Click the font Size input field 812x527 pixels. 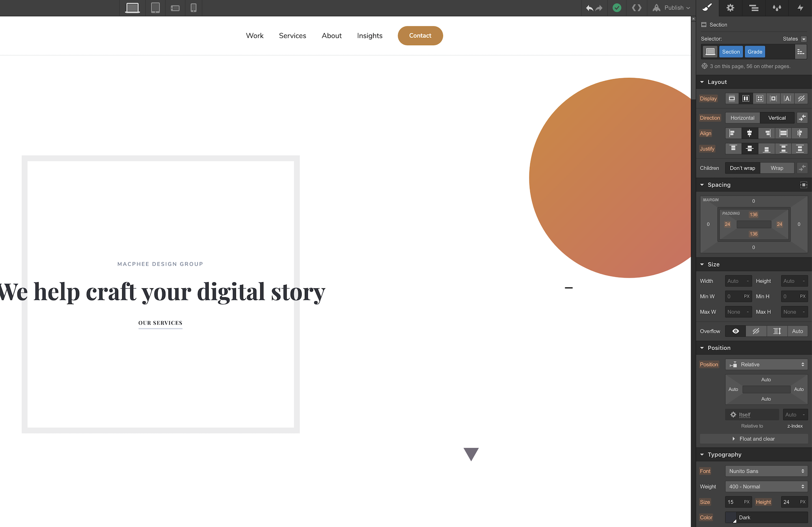click(735, 502)
